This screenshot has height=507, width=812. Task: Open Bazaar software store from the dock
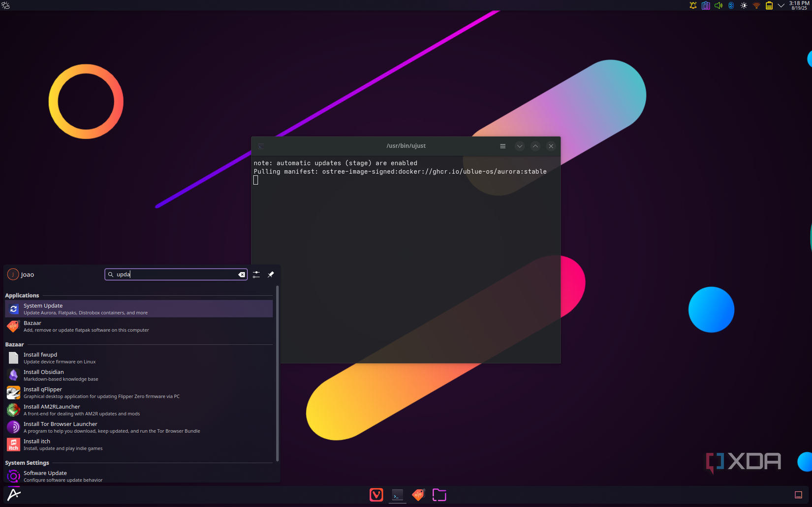[x=418, y=495]
